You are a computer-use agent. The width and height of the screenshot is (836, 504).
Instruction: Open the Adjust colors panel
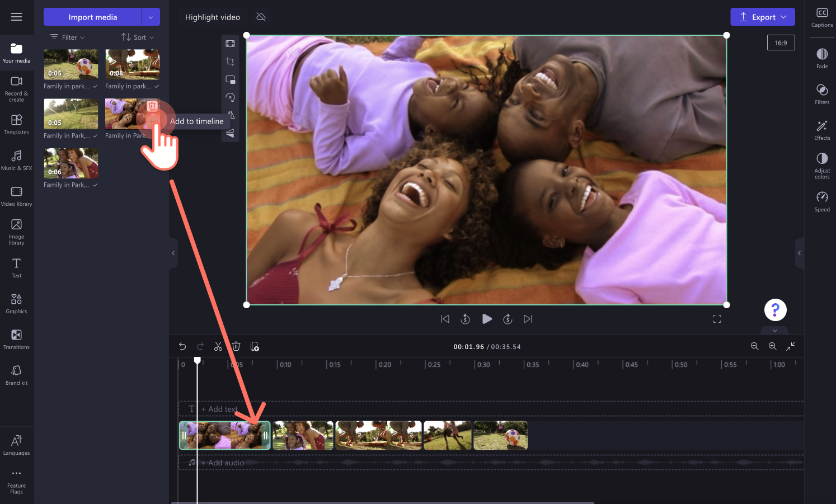821,165
